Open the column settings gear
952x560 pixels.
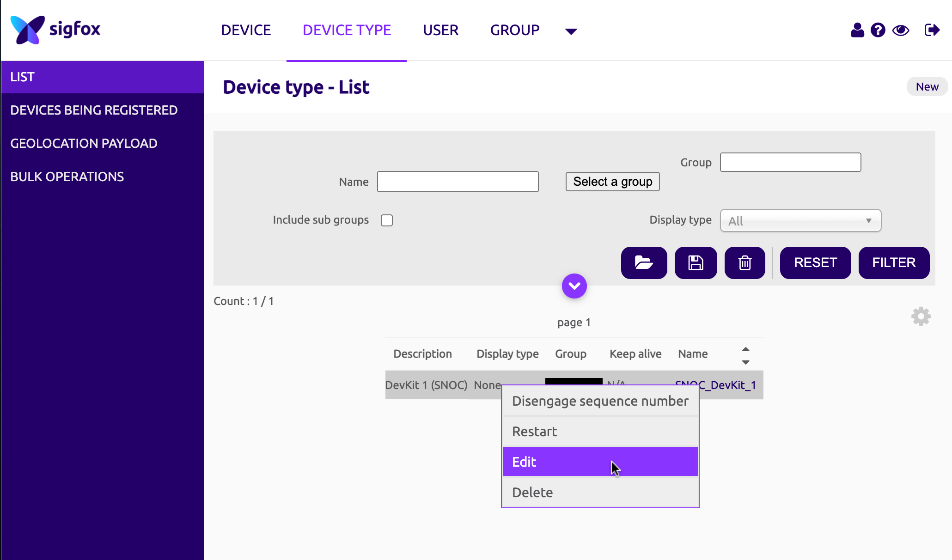pos(921,317)
